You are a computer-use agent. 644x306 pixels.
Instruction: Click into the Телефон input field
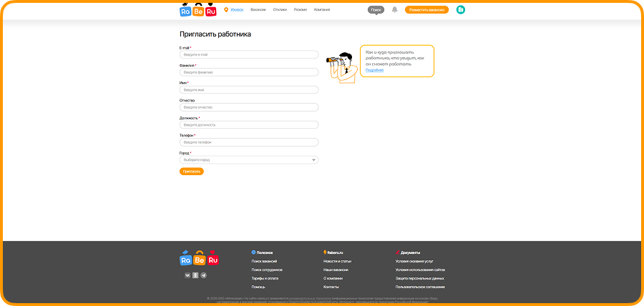point(248,142)
